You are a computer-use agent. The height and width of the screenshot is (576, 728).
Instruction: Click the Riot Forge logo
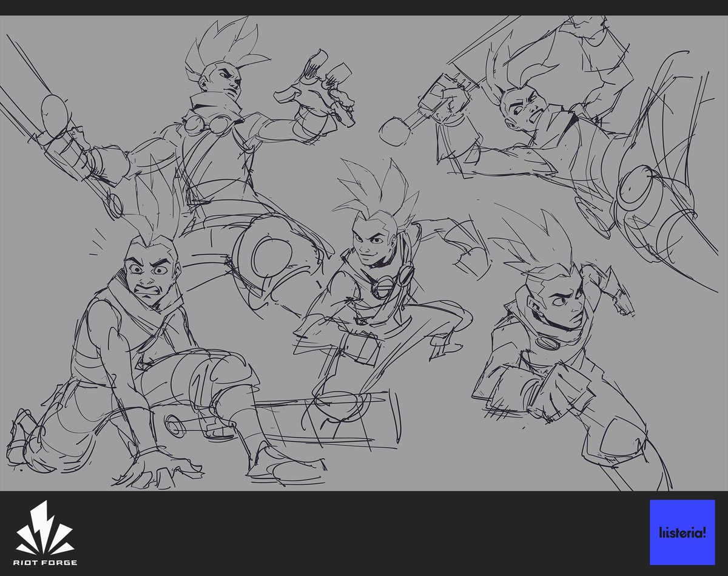click(45, 532)
